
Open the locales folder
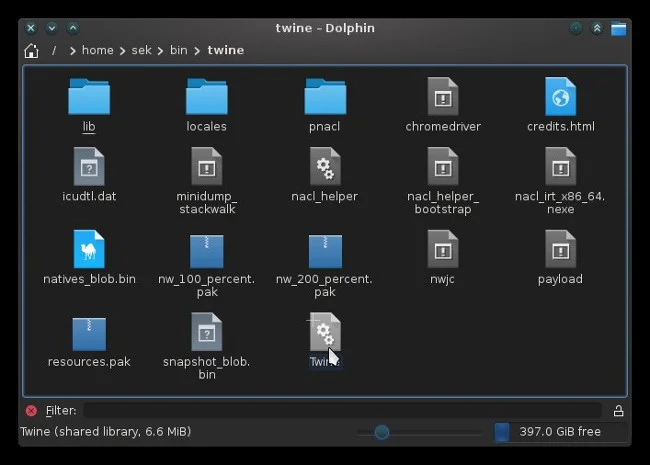tap(207, 98)
